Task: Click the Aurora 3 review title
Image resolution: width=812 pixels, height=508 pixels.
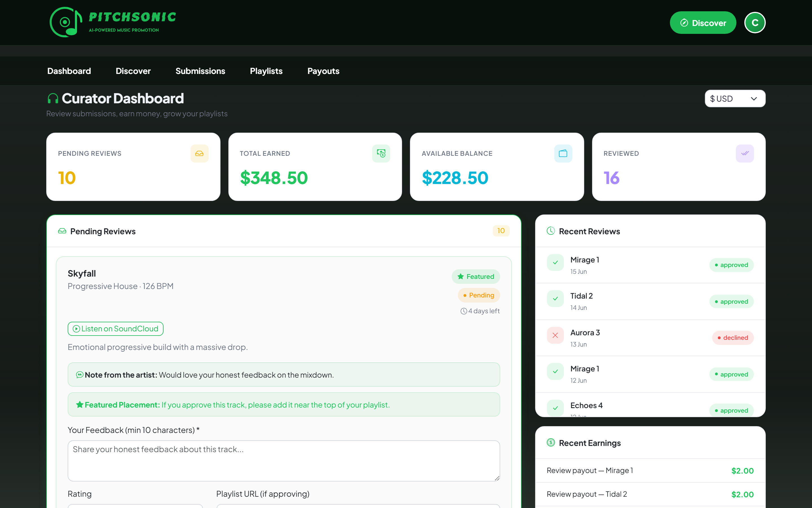Action: coord(585,333)
